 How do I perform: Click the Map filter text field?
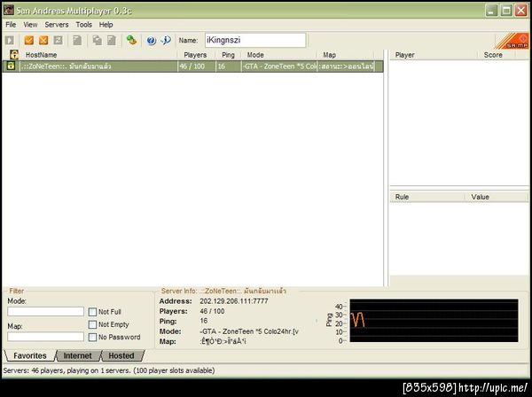[x=45, y=337]
